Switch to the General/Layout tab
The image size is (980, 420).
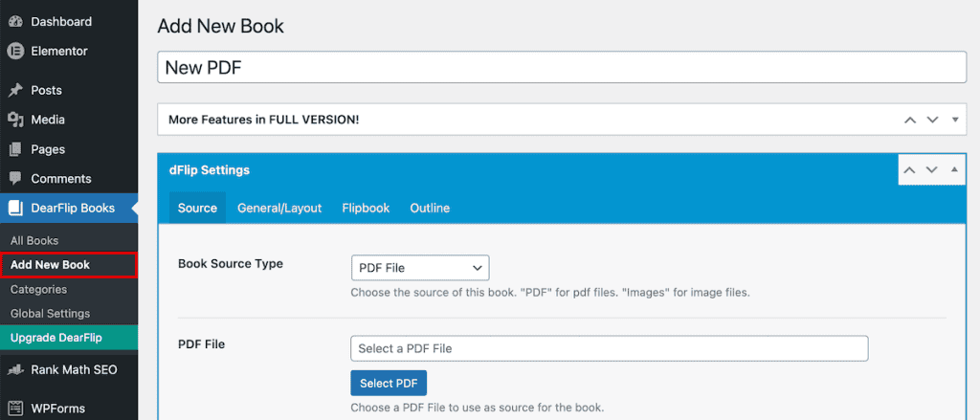pos(279,209)
